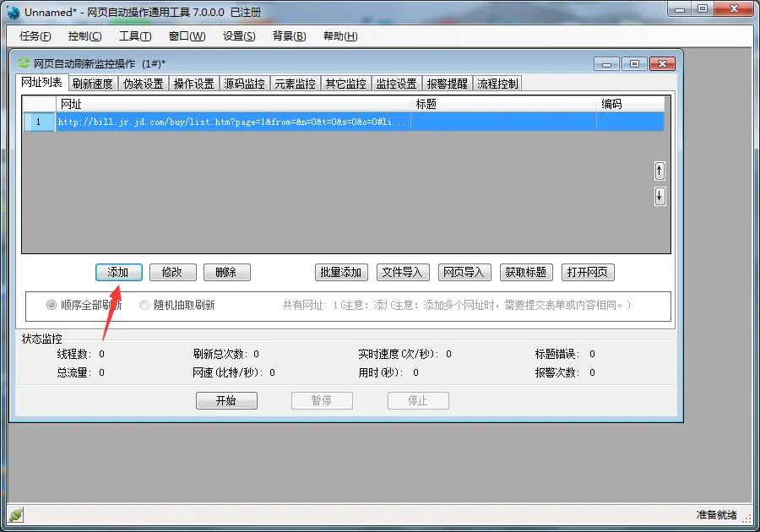Screen dimensions: 760x532
Task: Switch to 刷新速度 tab
Action: 93,84
